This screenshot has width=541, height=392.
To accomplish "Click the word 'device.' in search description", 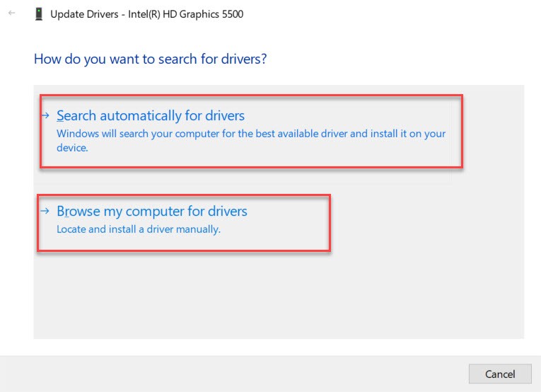I will pos(72,148).
